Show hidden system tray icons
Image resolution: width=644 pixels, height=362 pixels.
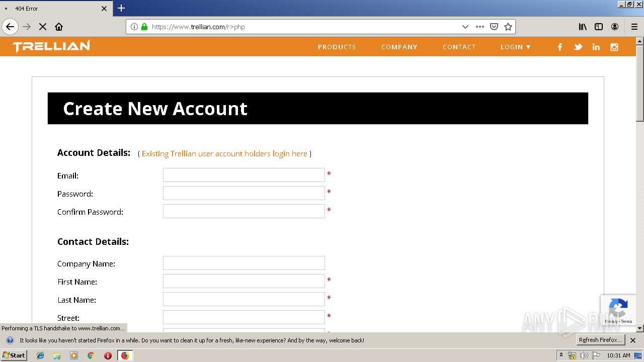point(561,355)
